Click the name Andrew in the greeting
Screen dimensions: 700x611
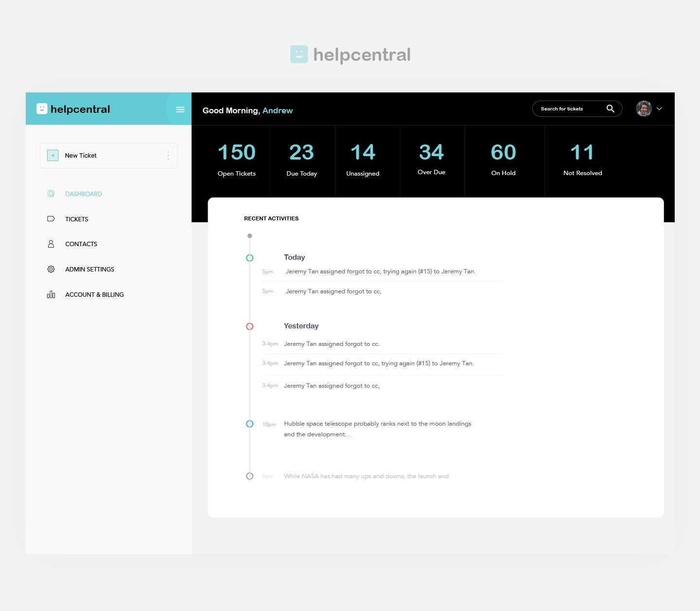tap(278, 110)
